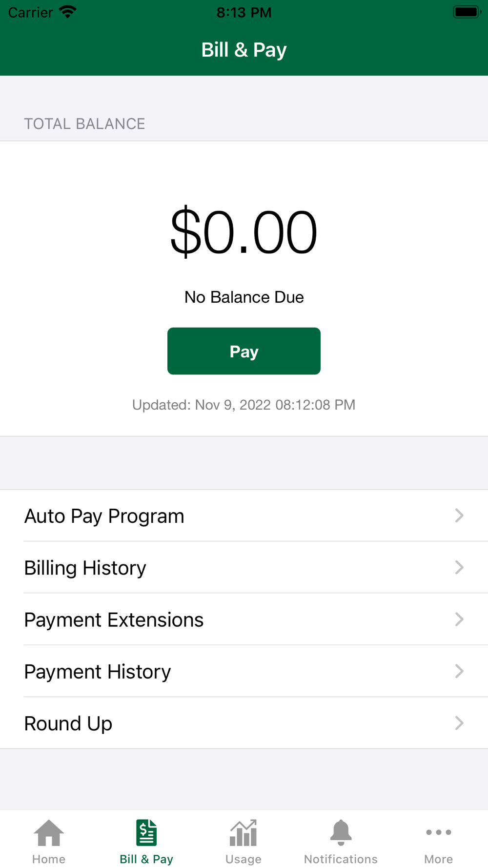Expand Billing History chevron
The width and height of the screenshot is (488, 868).
459,567
